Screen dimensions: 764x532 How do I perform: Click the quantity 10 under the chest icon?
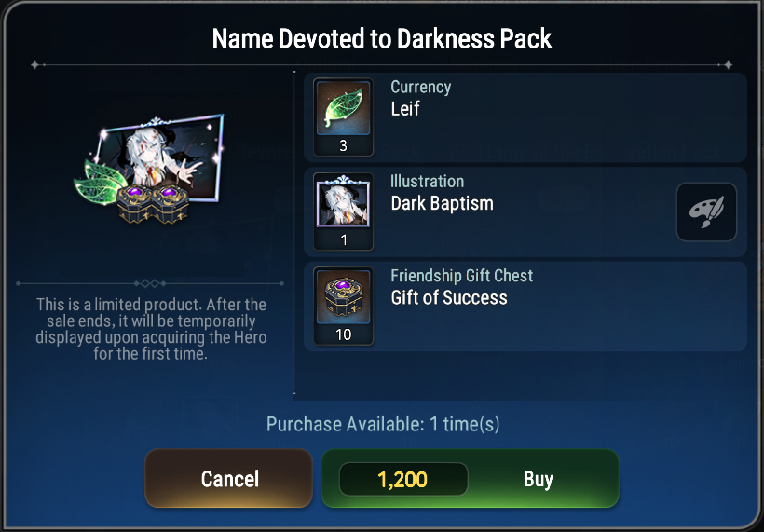[344, 334]
